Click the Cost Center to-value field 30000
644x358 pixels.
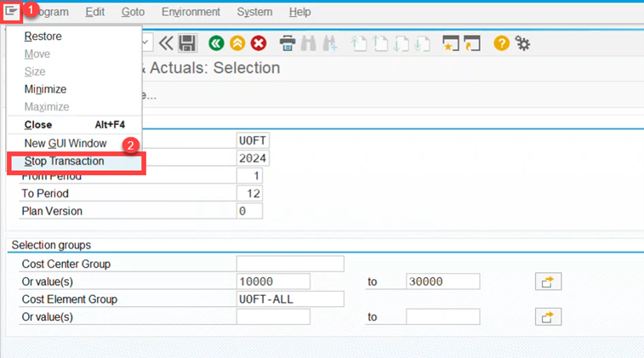point(442,281)
